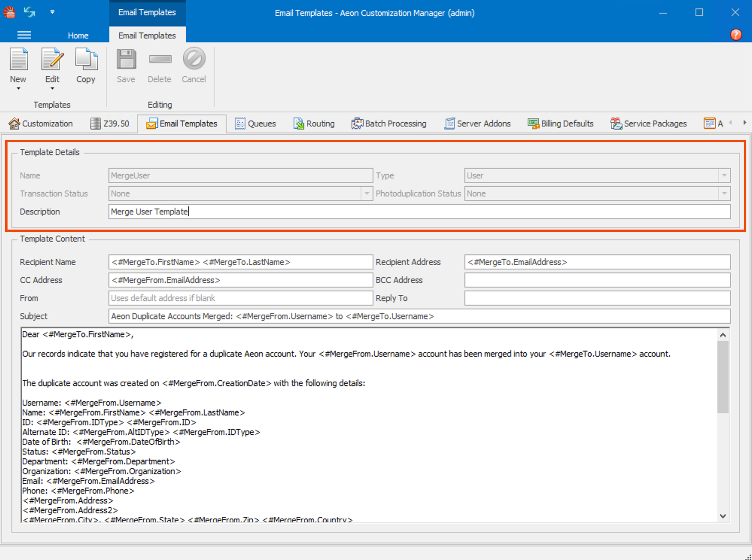Open the Type dropdown showing User
This screenshot has width=752, height=560.
coord(724,175)
